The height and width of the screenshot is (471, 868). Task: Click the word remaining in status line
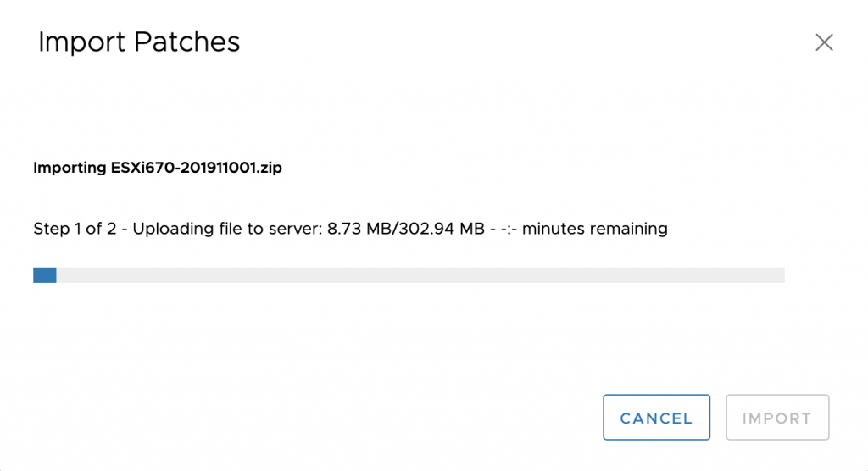point(629,229)
